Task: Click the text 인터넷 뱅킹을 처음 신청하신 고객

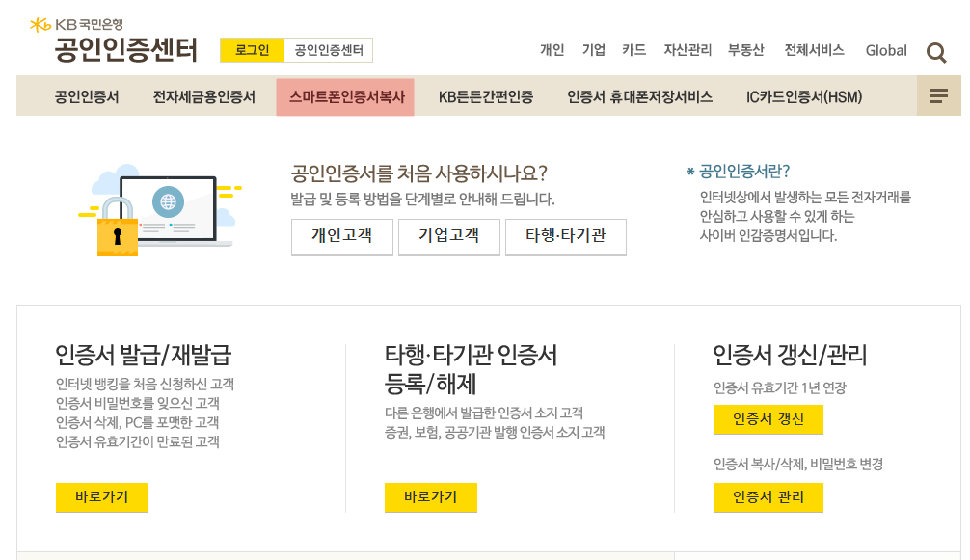Action: pyautogui.click(x=145, y=384)
